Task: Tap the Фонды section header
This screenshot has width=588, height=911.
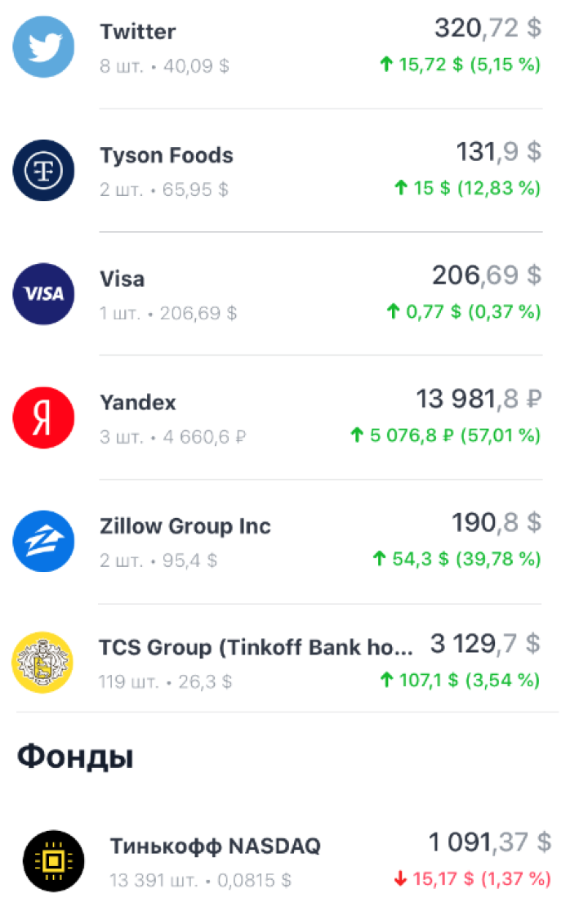Action: point(75,757)
